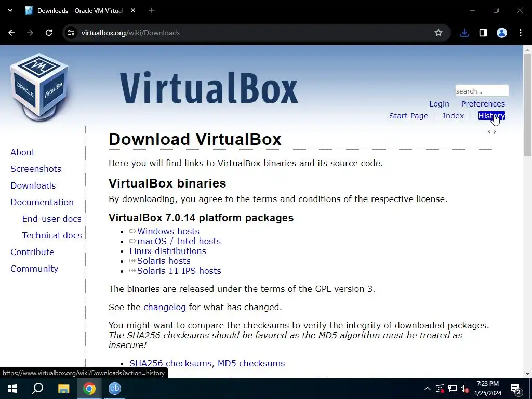
Task: Open site information icon in address bar
Action: [x=71, y=33]
